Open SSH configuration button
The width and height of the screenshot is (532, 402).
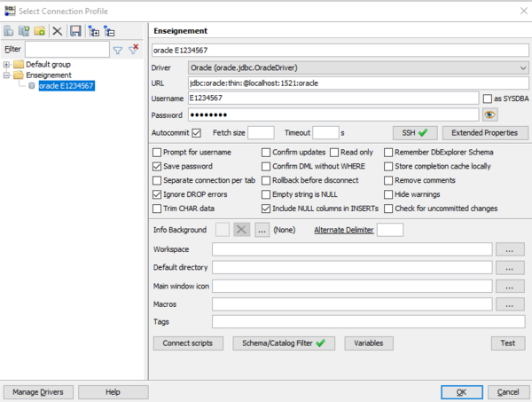tap(415, 133)
